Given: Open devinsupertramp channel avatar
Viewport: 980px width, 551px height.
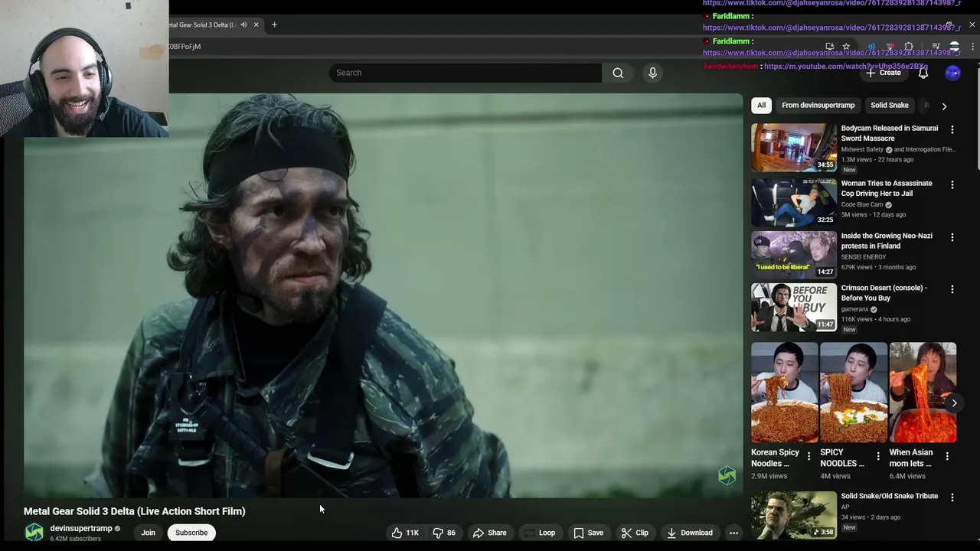Looking at the screenshot, I should point(34,533).
